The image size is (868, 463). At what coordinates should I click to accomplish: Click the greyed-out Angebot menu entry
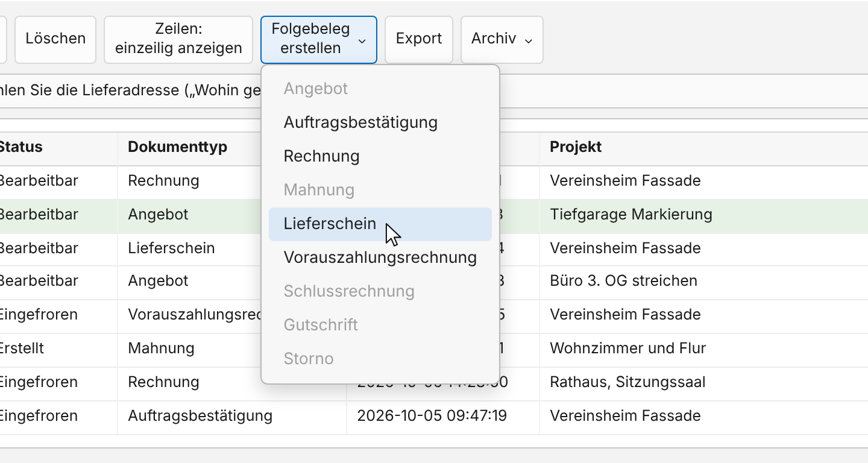click(x=380, y=89)
